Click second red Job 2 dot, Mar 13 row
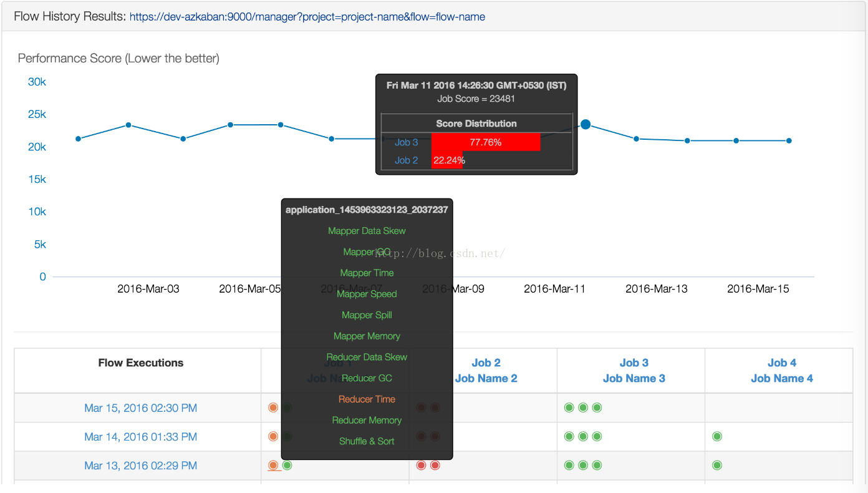 tap(435, 465)
